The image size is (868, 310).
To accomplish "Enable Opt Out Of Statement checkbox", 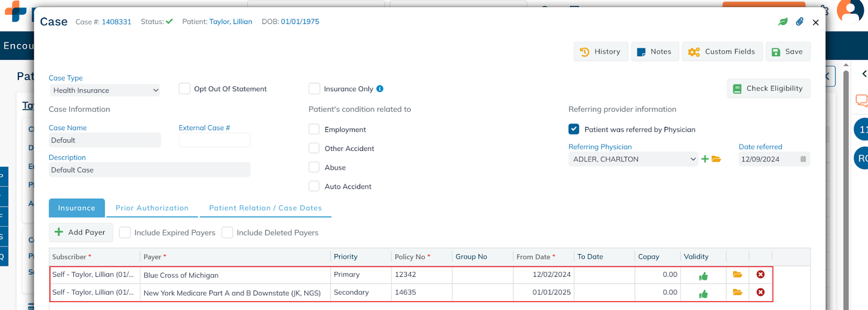I will pyautogui.click(x=185, y=88).
